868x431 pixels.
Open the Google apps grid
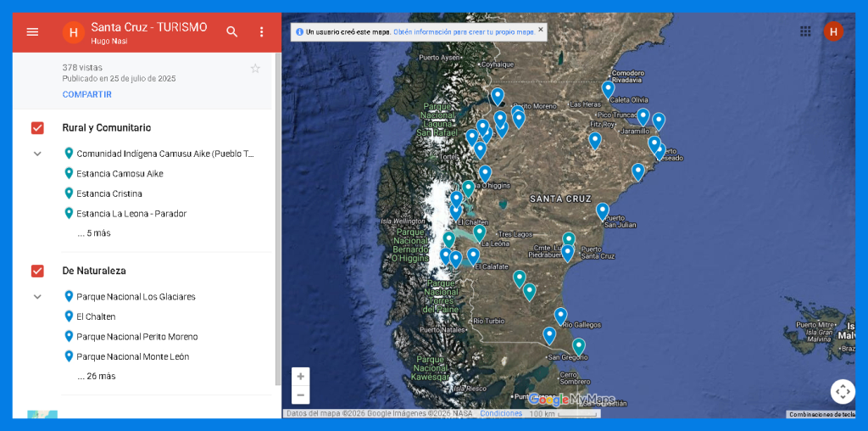(805, 31)
